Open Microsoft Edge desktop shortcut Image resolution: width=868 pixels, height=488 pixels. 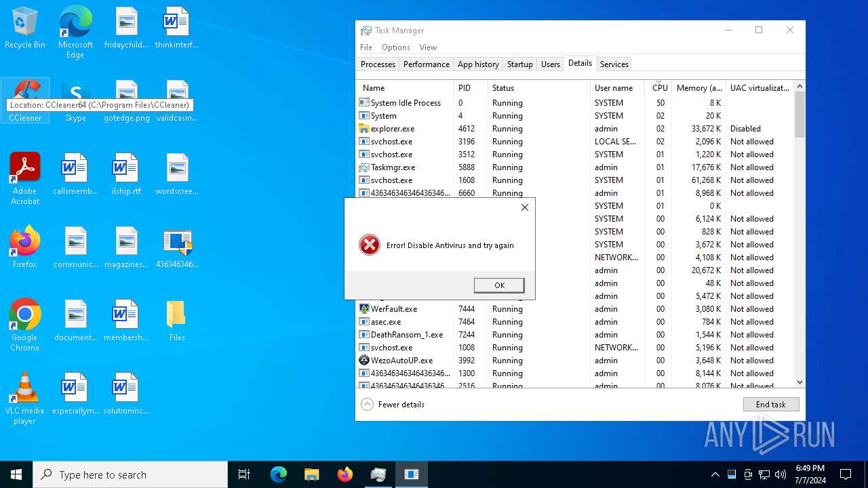[75, 33]
